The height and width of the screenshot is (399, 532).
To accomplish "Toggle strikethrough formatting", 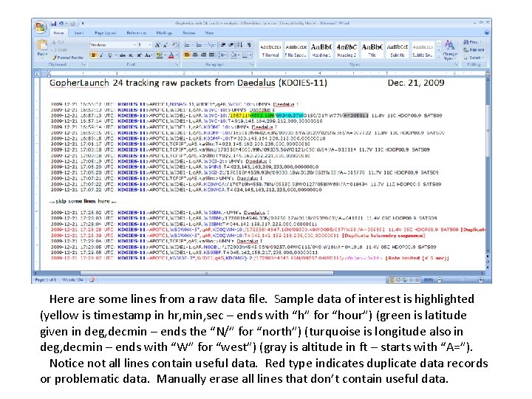I will coord(123,55).
